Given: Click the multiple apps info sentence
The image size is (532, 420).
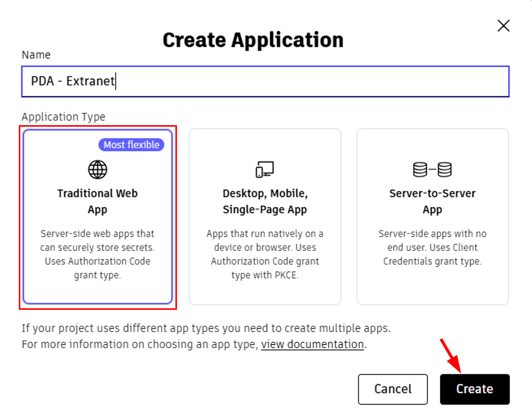Looking at the screenshot, I should tap(206, 328).
